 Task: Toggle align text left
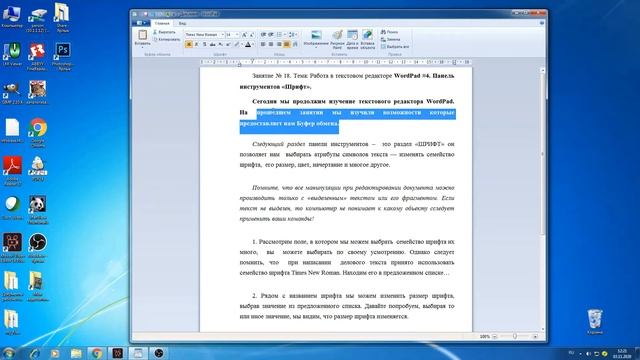click(x=263, y=44)
